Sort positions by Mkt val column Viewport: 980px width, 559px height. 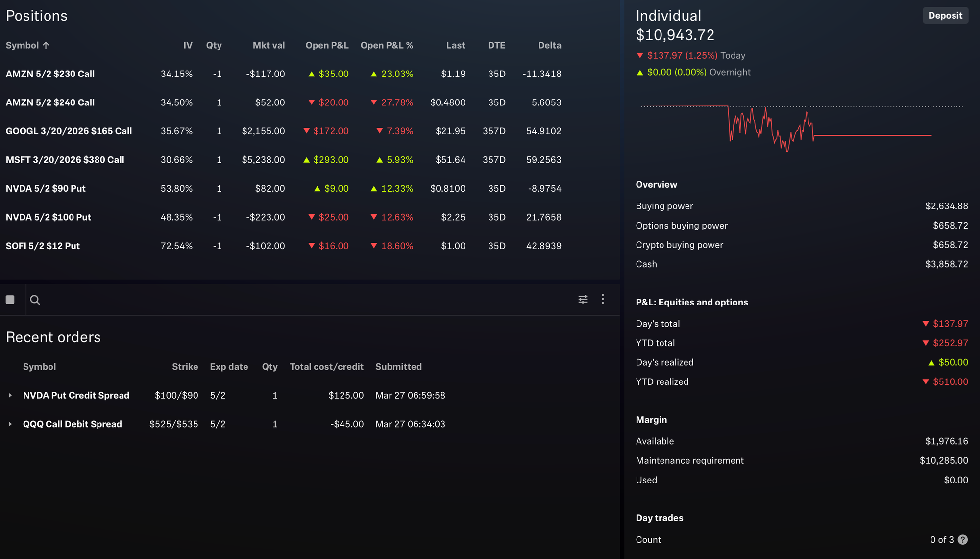(x=269, y=45)
